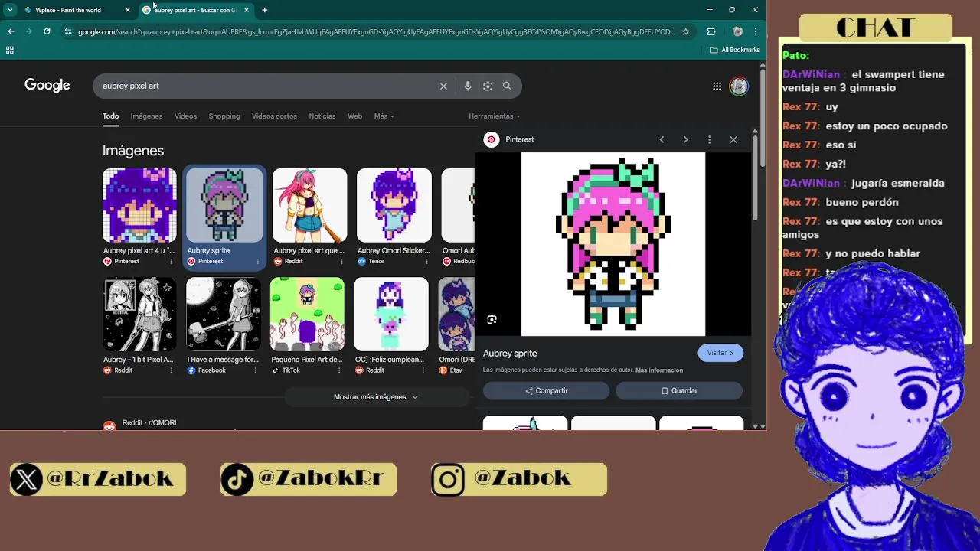Open the Aubrey sprite thumbnail
This screenshot has height=551, width=980.
coord(224,205)
